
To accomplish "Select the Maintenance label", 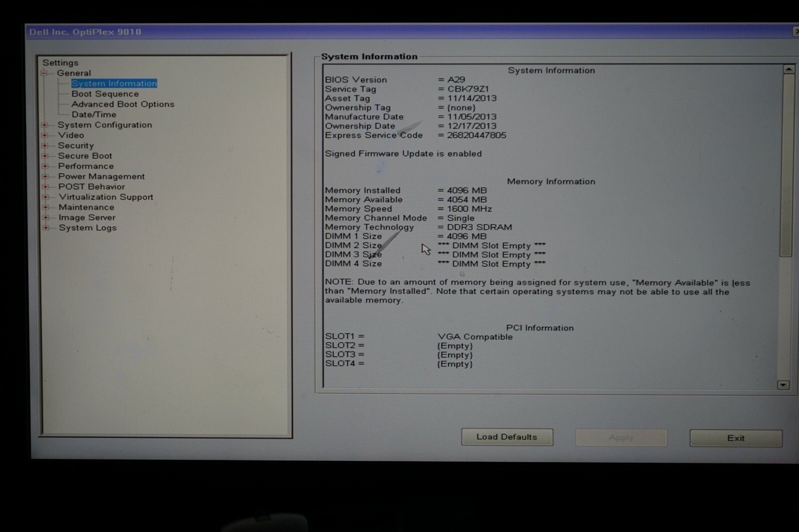I will point(86,207).
